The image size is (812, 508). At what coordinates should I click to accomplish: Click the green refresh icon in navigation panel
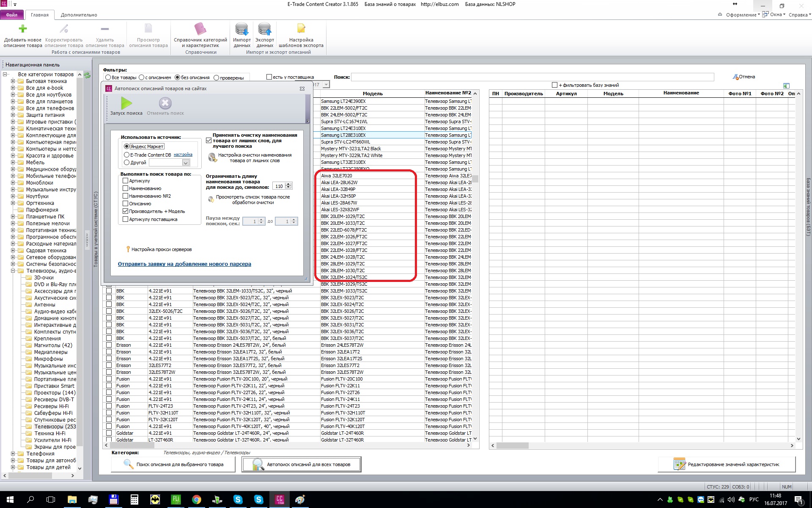coord(87,75)
